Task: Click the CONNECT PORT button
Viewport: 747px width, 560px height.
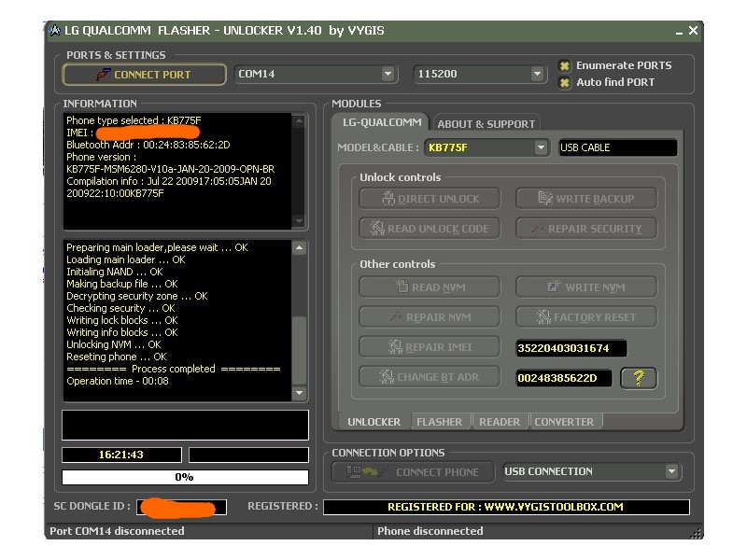Action: point(144,75)
